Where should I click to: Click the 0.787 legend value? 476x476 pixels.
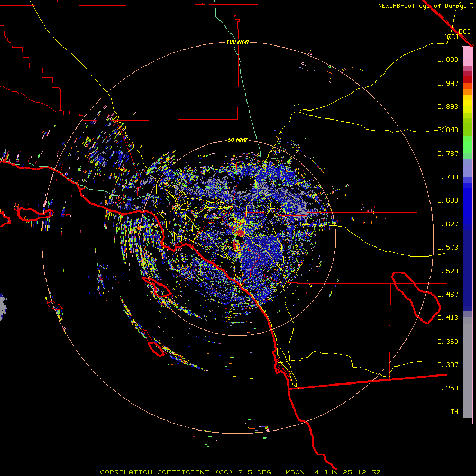(448, 153)
